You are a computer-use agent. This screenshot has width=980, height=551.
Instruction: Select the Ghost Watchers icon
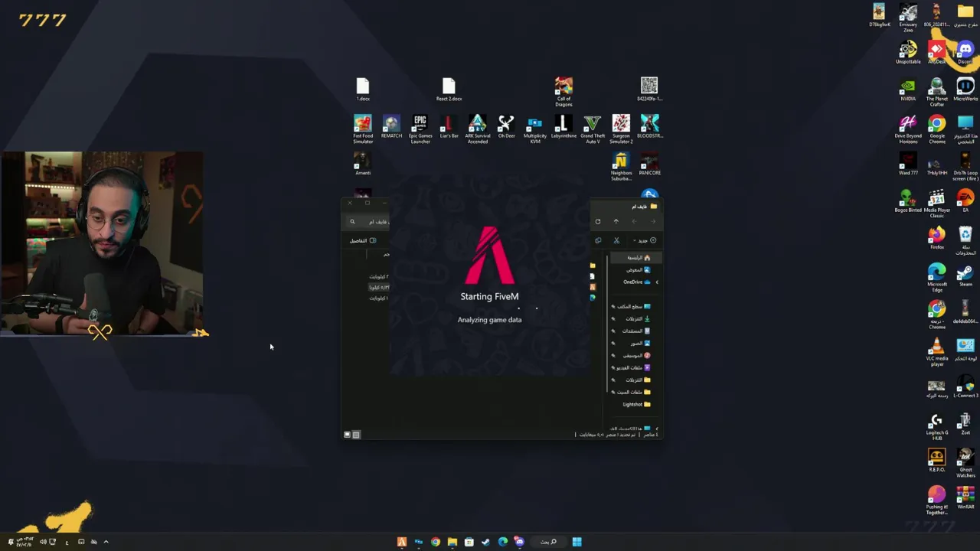tap(965, 463)
